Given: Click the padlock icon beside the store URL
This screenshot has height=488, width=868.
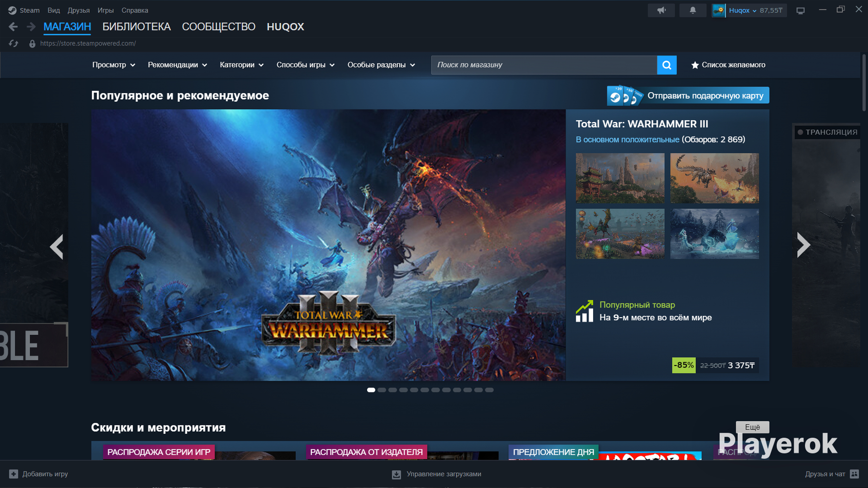Looking at the screenshot, I should coord(32,43).
